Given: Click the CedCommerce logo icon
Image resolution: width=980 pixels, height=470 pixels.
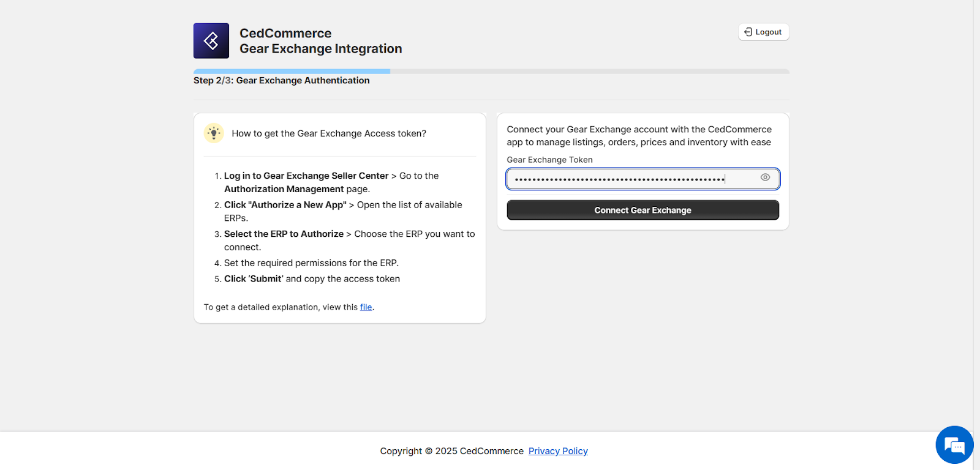Looking at the screenshot, I should coord(211,41).
